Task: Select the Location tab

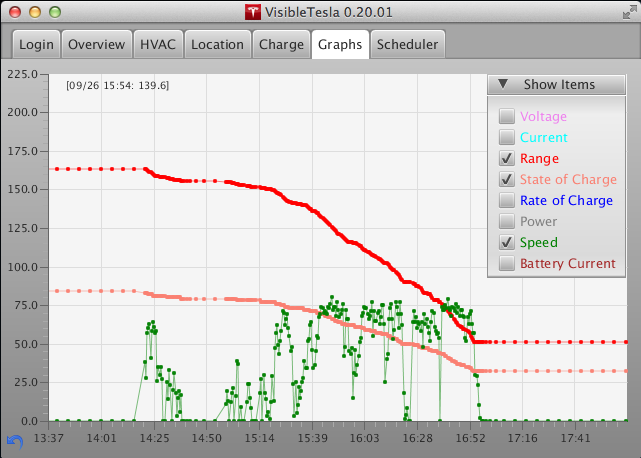Action: (x=217, y=44)
